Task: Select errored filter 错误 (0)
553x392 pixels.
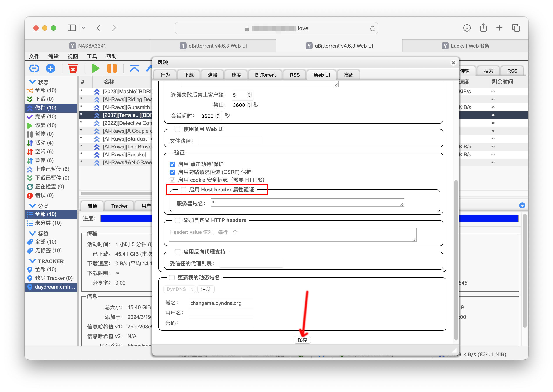Action: click(x=51, y=196)
